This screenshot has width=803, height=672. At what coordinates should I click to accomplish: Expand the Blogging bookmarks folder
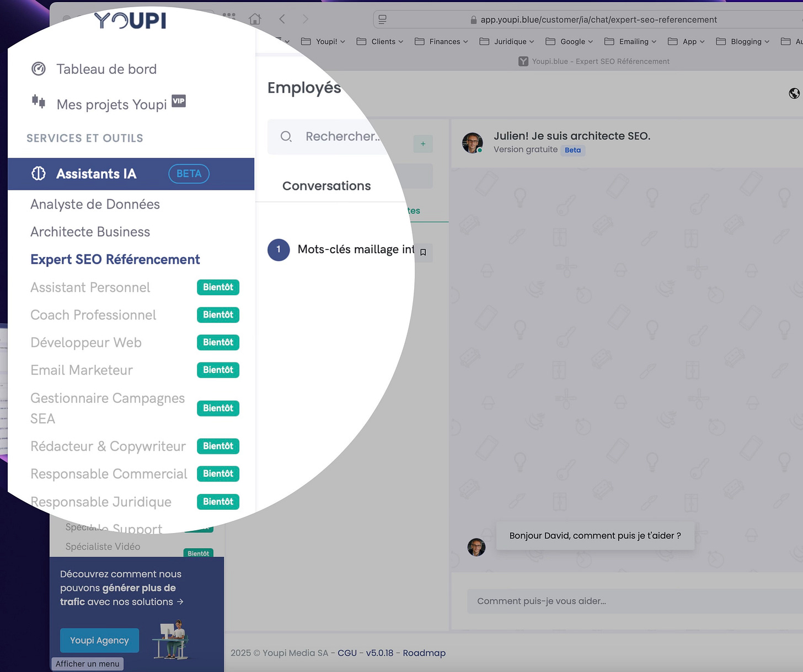point(742,41)
